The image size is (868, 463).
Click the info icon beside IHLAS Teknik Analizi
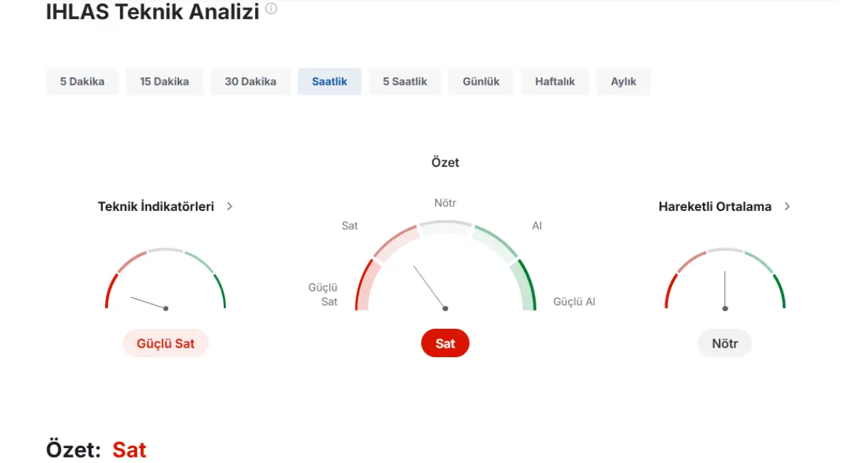point(271,9)
